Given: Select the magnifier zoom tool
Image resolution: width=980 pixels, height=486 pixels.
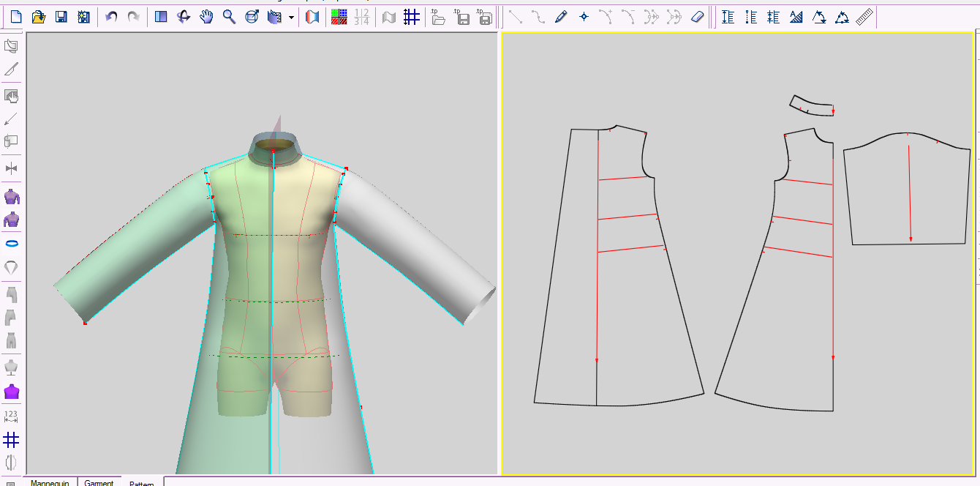Looking at the screenshot, I should 229,17.
